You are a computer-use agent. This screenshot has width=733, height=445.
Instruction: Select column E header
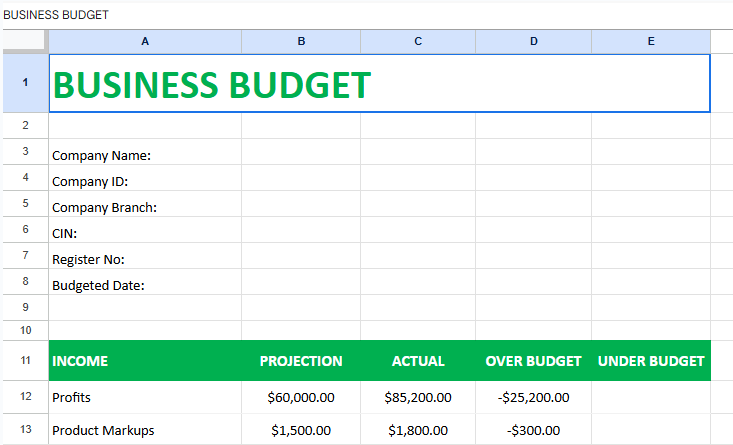click(651, 41)
